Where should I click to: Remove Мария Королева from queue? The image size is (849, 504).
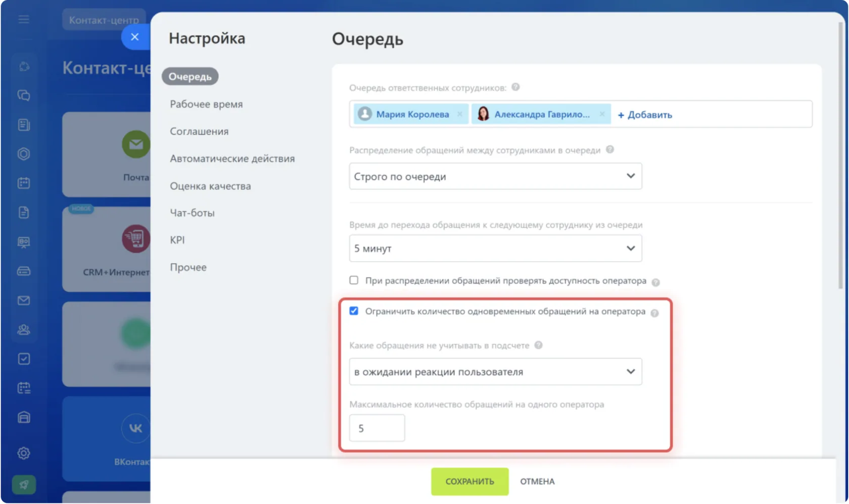[459, 114]
